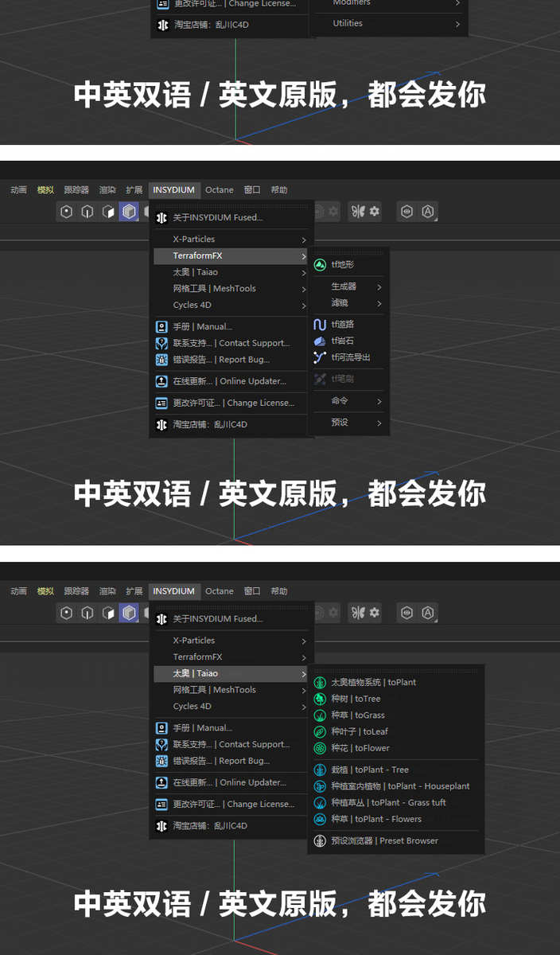The image size is (560, 955).
Task: Click the 种草 | toGrass icon
Action: coord(320,715)
